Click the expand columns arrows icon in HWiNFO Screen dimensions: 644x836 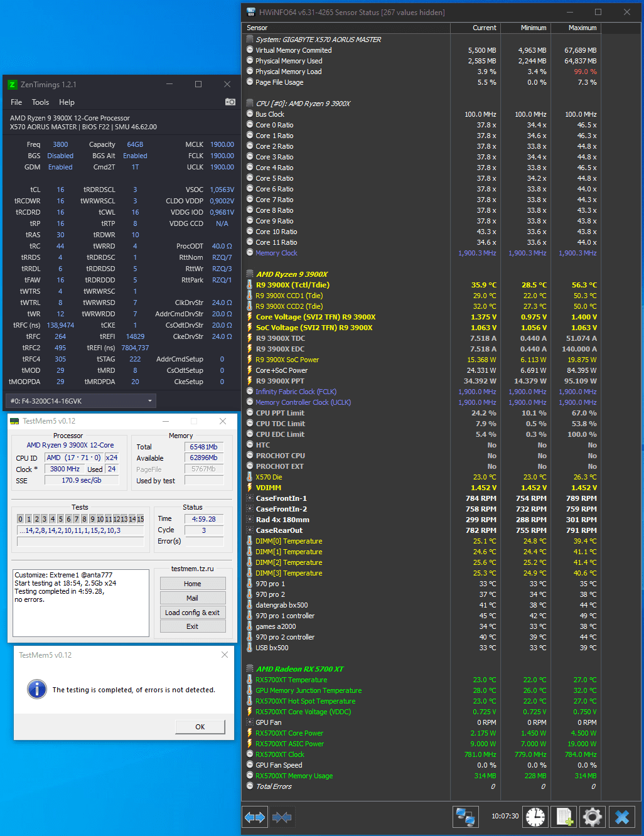pyautogui.click(x=255, y=817)
